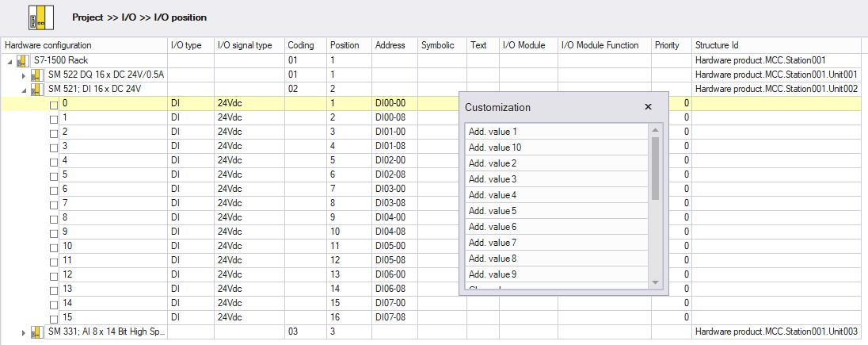Collapse the S7-1500 Rack tree node
Image resolution: width=868 pixels, height=345 pixels.
pos(10,61)
